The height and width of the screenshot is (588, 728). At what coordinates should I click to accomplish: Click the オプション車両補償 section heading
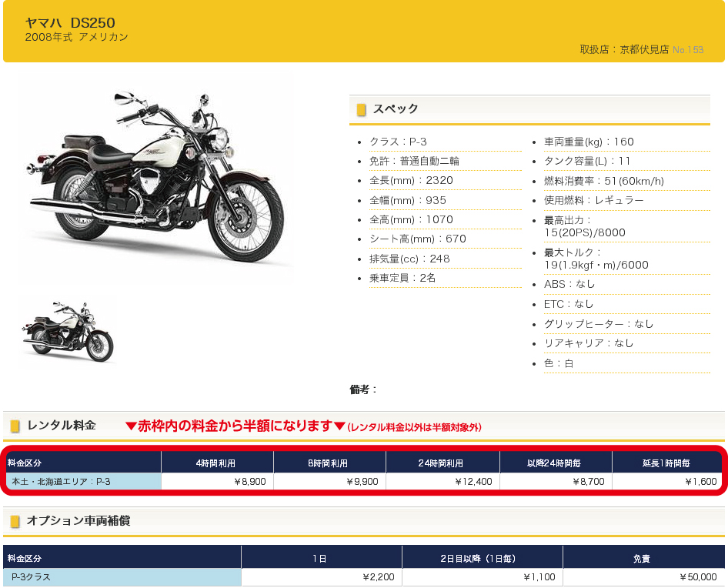pyautogui.click(x=78, y=520)
